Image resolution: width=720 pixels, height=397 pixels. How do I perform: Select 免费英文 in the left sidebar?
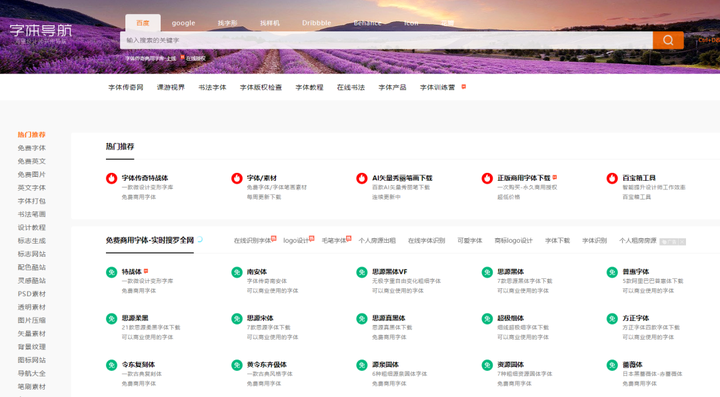click(x=32, y=161)
